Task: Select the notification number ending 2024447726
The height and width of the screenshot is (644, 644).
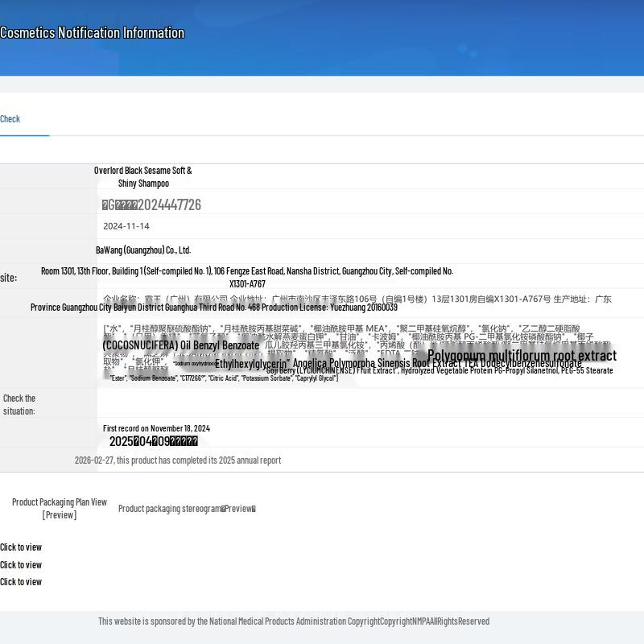Action: 151,204
